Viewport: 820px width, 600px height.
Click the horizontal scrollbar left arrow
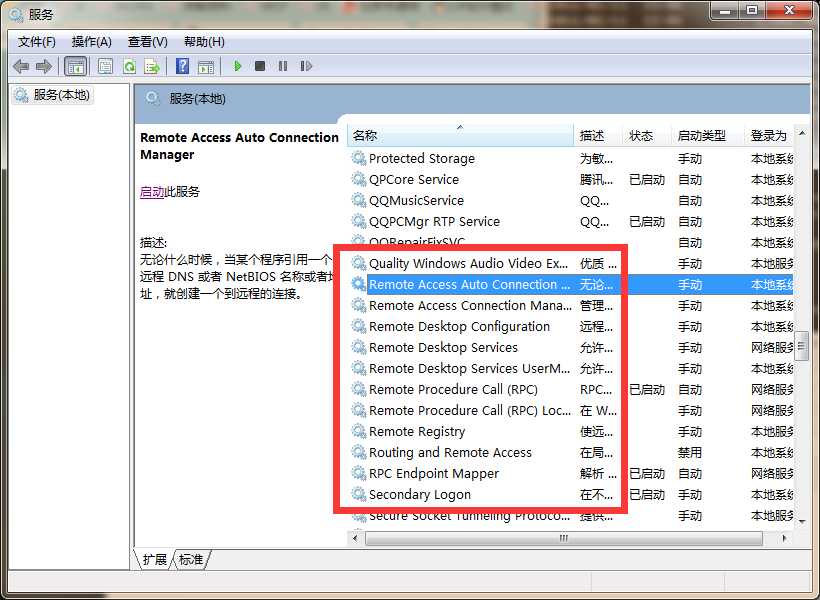click(356, 538)
